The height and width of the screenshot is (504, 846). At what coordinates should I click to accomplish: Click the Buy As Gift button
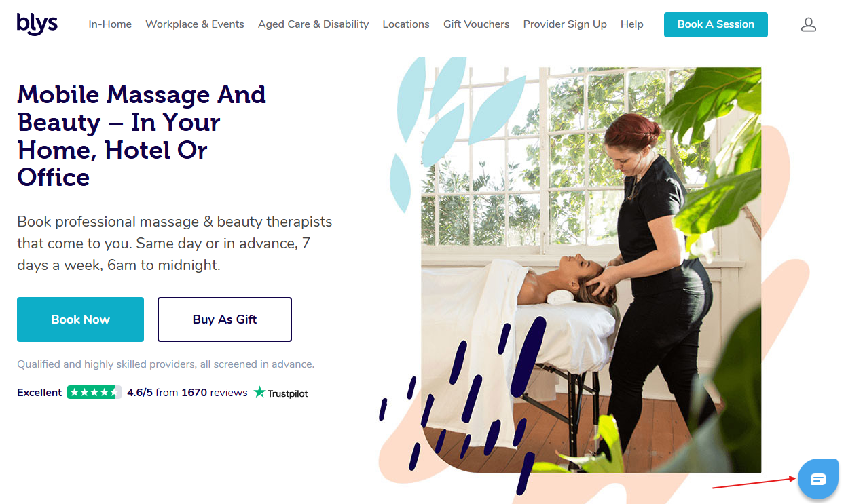tap(225, 319)
